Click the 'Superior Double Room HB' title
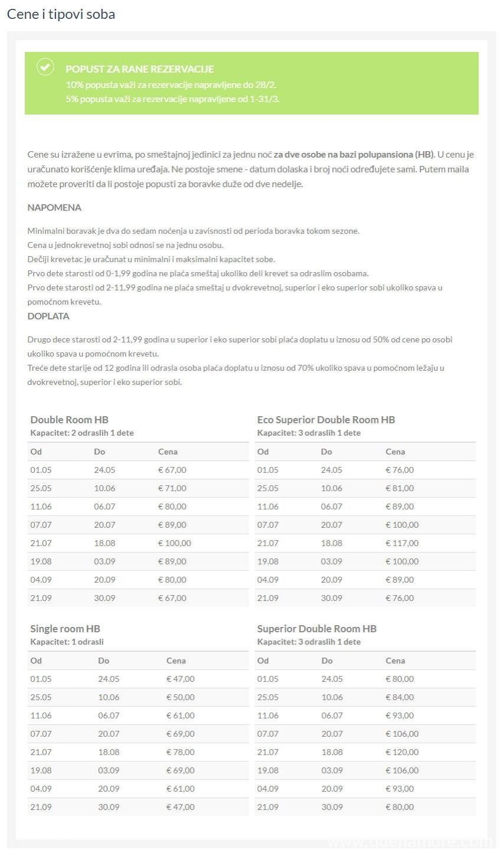Screen dimensions: 504x856 316,629
